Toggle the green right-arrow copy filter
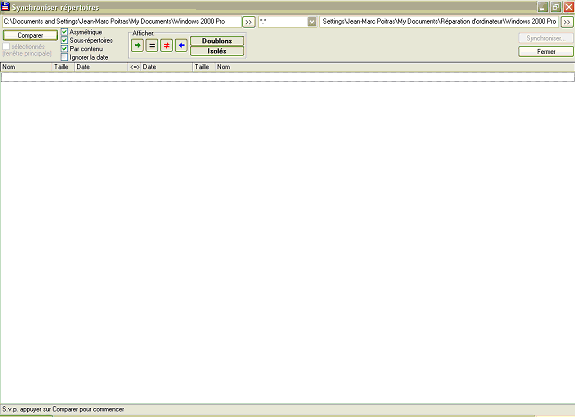This screenshot has height=417, width=575. point(138,45)
